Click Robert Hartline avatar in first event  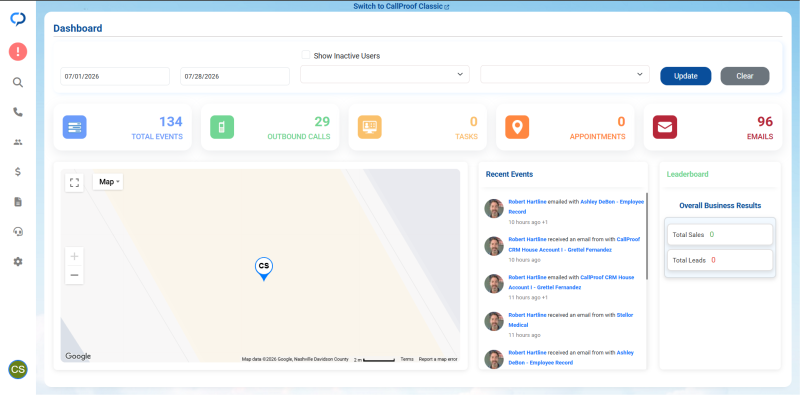(493, 208)
